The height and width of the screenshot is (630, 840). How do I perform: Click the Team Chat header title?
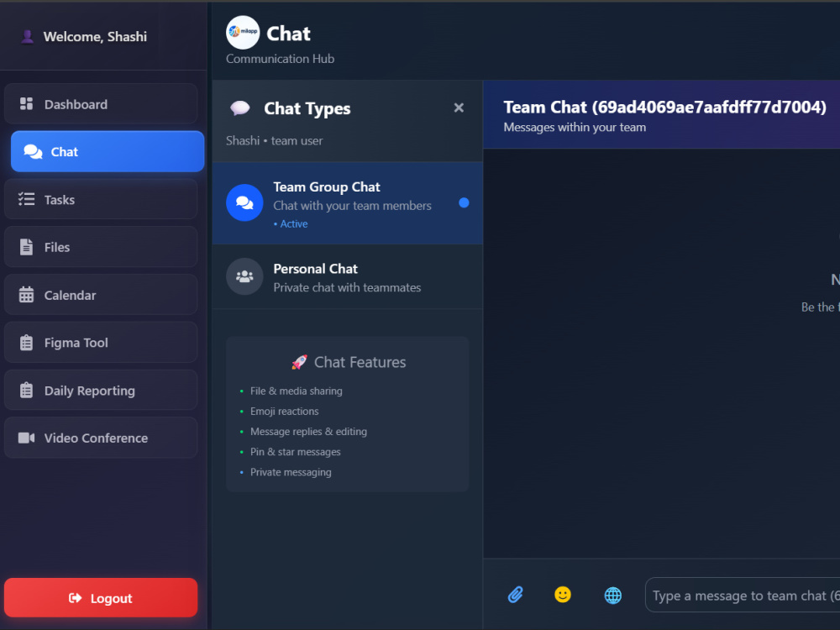664,108
